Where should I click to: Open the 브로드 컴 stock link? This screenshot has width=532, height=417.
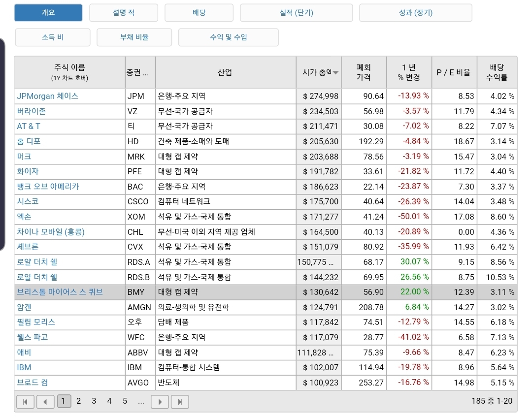tap(33, 383)
